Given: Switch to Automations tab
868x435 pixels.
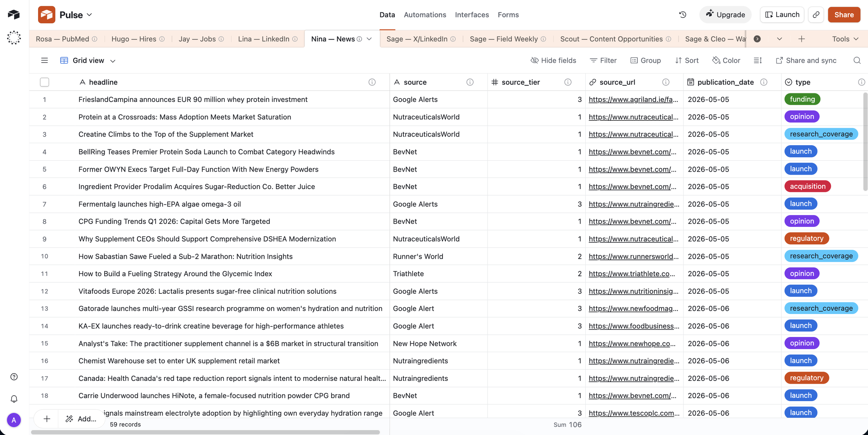Looking at the screenshot, I should 425,15.
